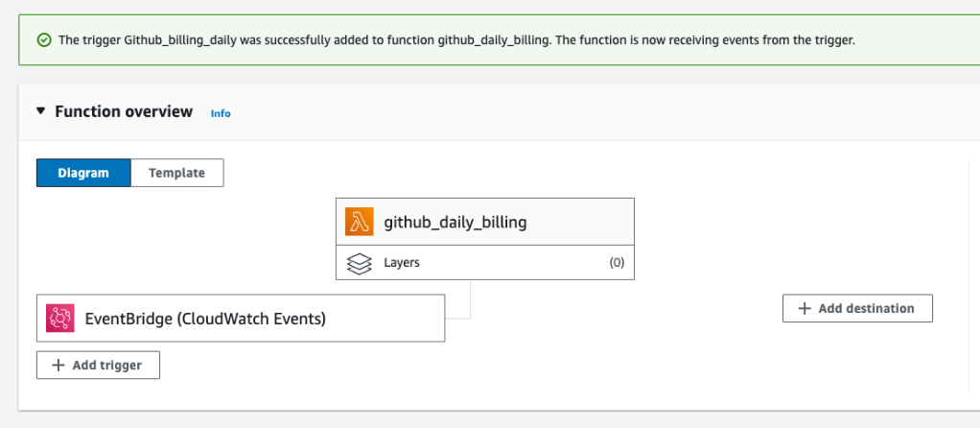
Task: Click the green success checkmark icon
Action: [x=43, y=40]
